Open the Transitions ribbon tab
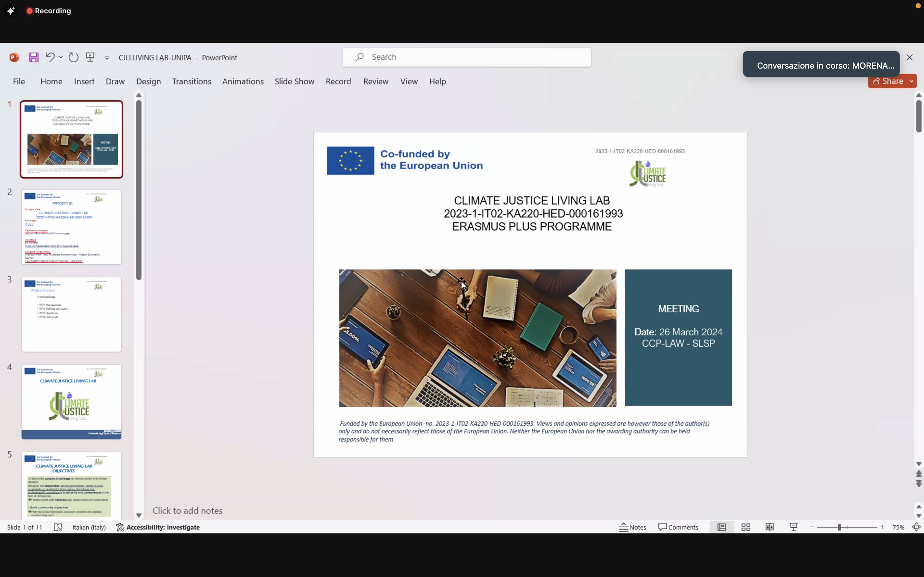 (191, 81)
